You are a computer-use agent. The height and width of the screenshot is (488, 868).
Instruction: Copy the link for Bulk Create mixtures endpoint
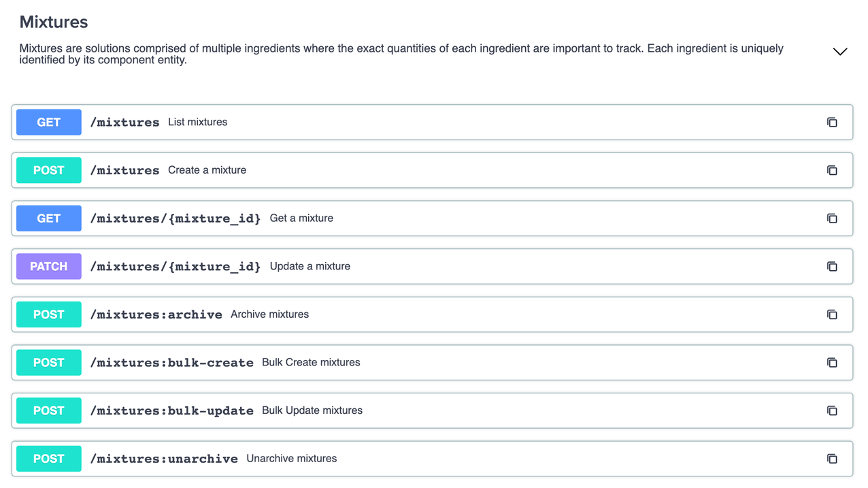(832, 362)
